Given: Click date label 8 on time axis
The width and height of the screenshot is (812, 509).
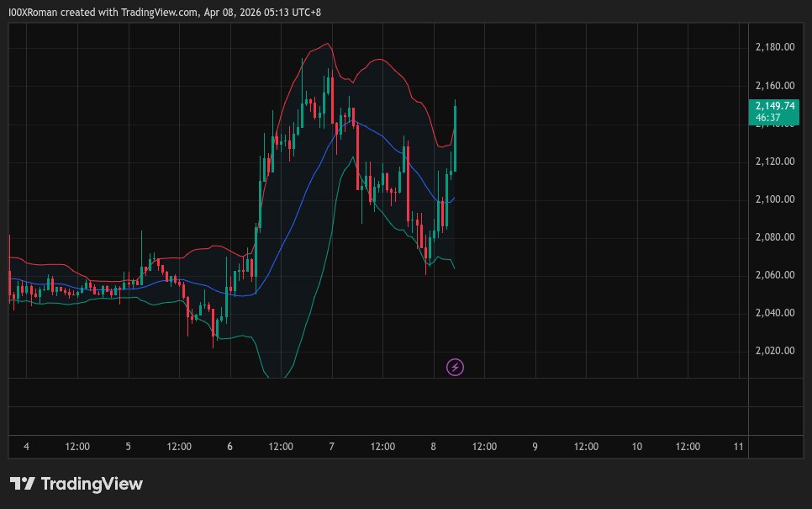Looking at the screenshot, I should coord(433,447).
